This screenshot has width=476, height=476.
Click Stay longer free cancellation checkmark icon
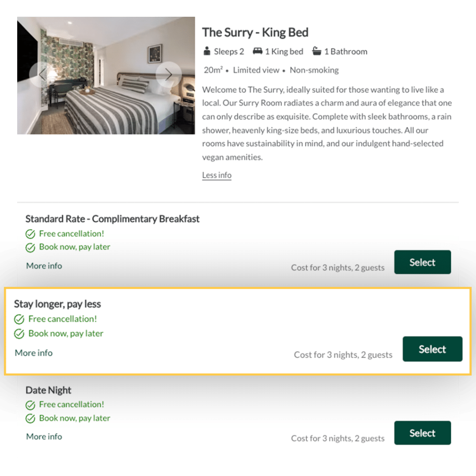coord(20,319)
